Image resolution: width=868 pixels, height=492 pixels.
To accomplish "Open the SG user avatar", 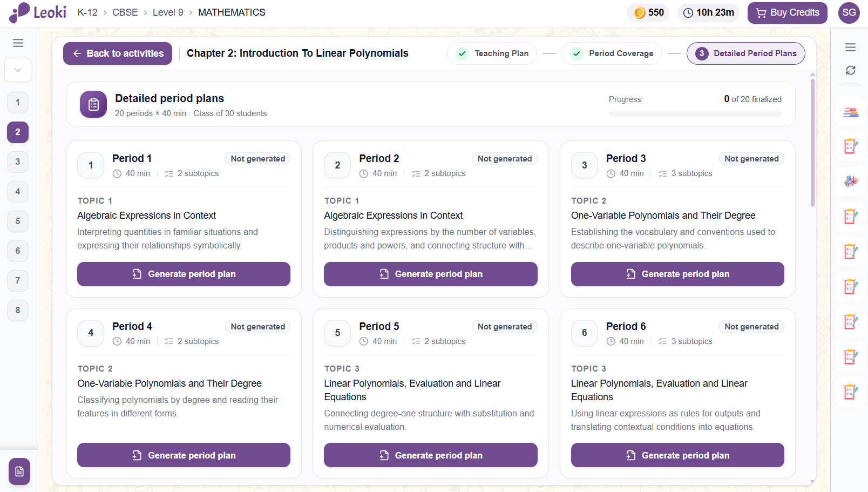I will click(849, 12).
